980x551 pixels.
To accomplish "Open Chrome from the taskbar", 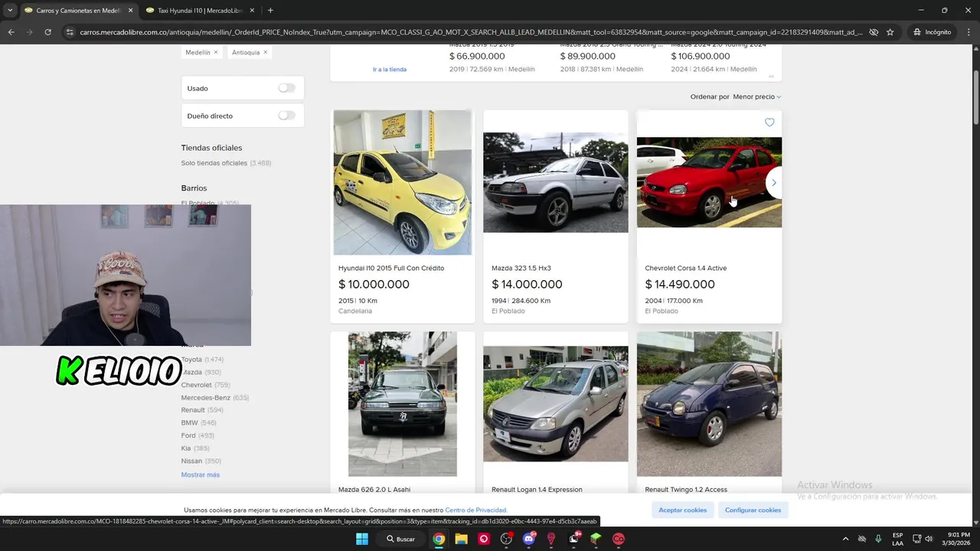I will click(439, 539).
